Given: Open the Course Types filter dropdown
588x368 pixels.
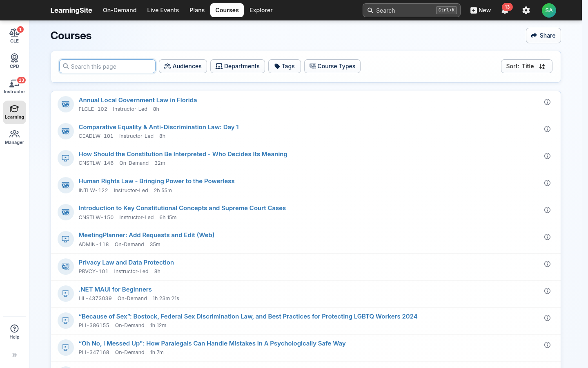Looking at the screenshot, I should click(x=332, y=66).
